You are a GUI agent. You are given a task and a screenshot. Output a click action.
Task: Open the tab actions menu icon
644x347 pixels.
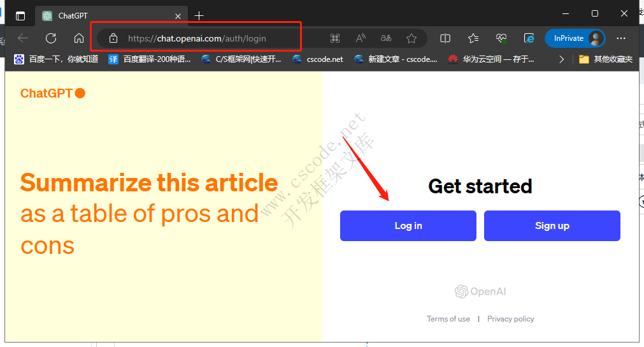tap(20, 15)
